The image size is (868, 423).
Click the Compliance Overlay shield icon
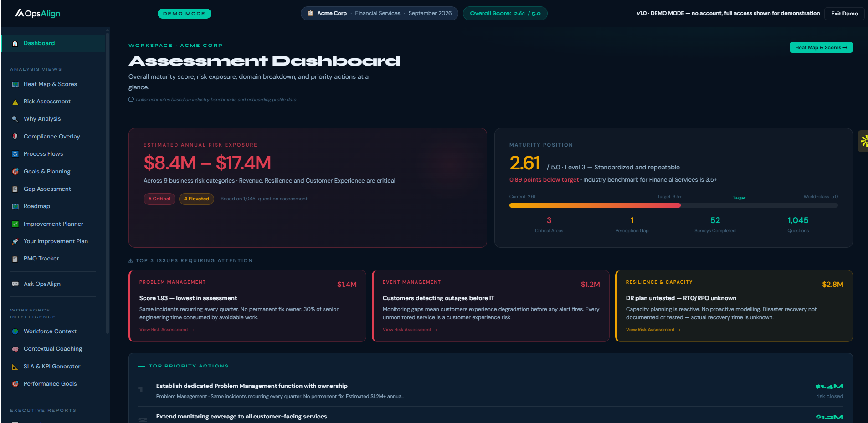(15, 137)
